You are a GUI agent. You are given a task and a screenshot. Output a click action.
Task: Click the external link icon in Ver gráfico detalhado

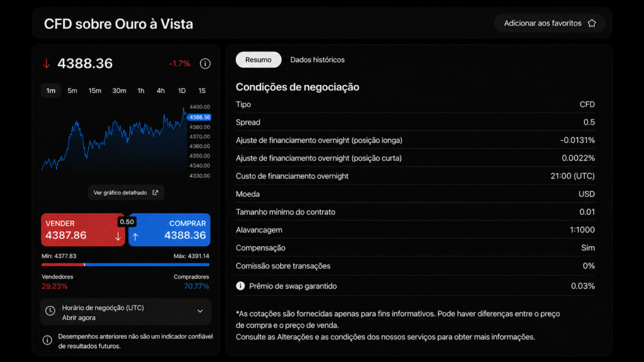coord(155,192)
